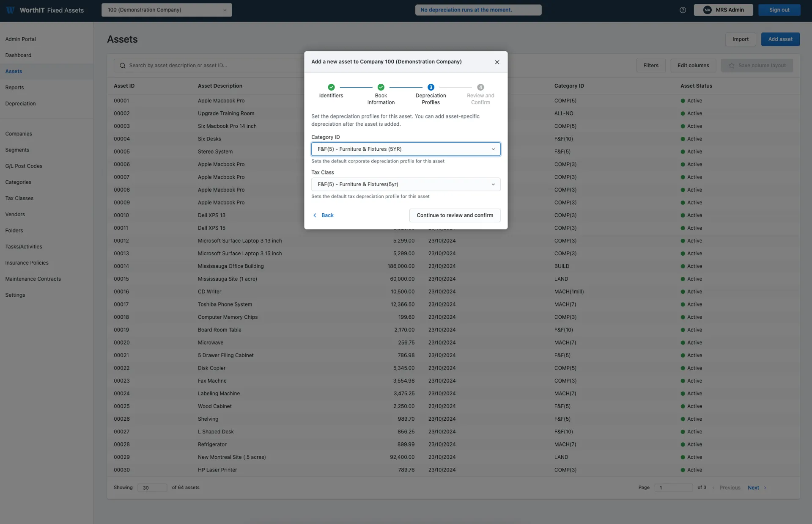This screenshot has height=524, width=812.
Task: Click the asset search field
Action: pyautogui.click(x=209, y=65)
